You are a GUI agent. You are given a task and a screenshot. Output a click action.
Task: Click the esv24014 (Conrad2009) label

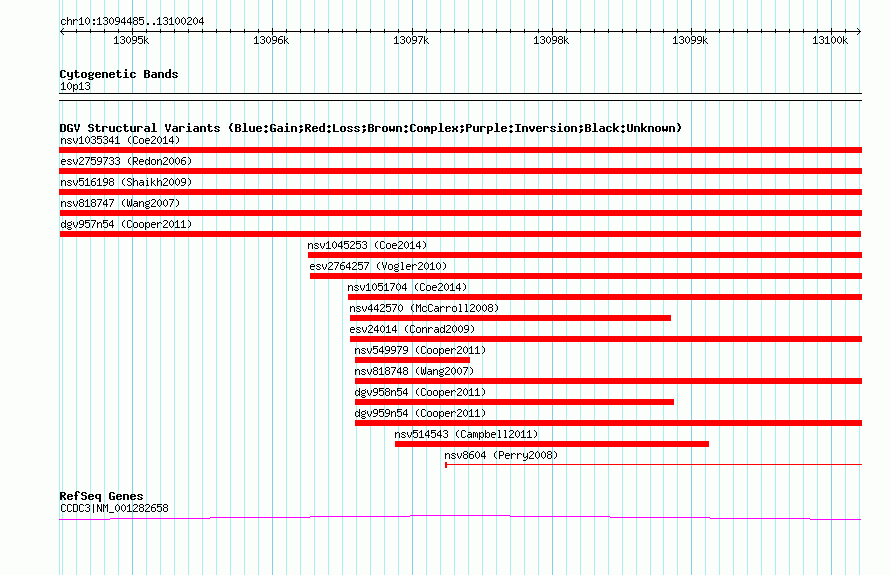(412, 329)
